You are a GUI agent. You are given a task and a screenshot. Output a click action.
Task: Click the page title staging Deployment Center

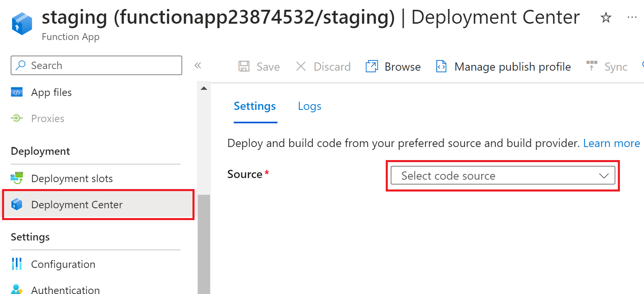pos(311,18)
